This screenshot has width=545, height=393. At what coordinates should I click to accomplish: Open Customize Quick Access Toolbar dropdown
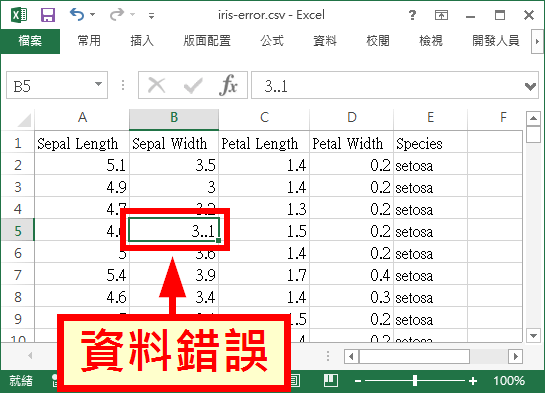[x=151, y=15]
